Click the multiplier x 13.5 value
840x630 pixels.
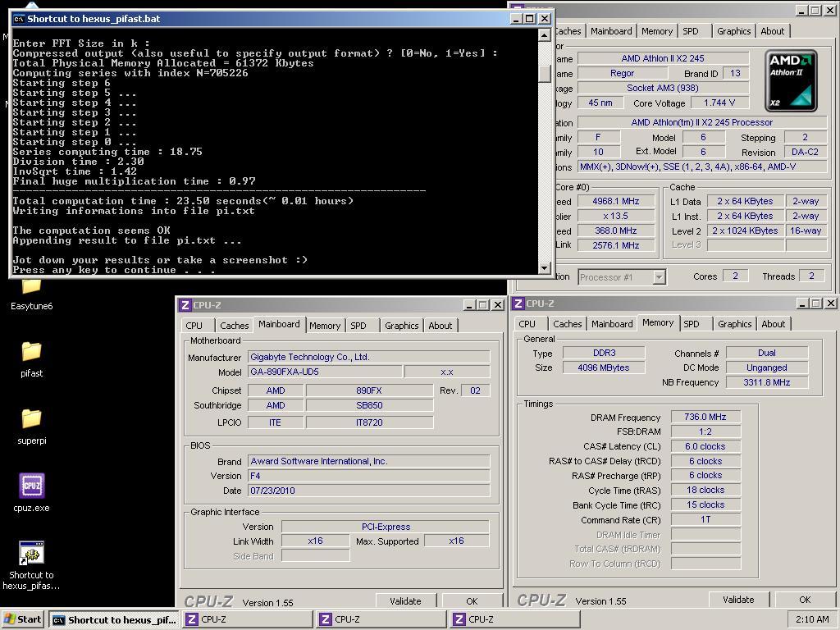click(x=616, y=217)
